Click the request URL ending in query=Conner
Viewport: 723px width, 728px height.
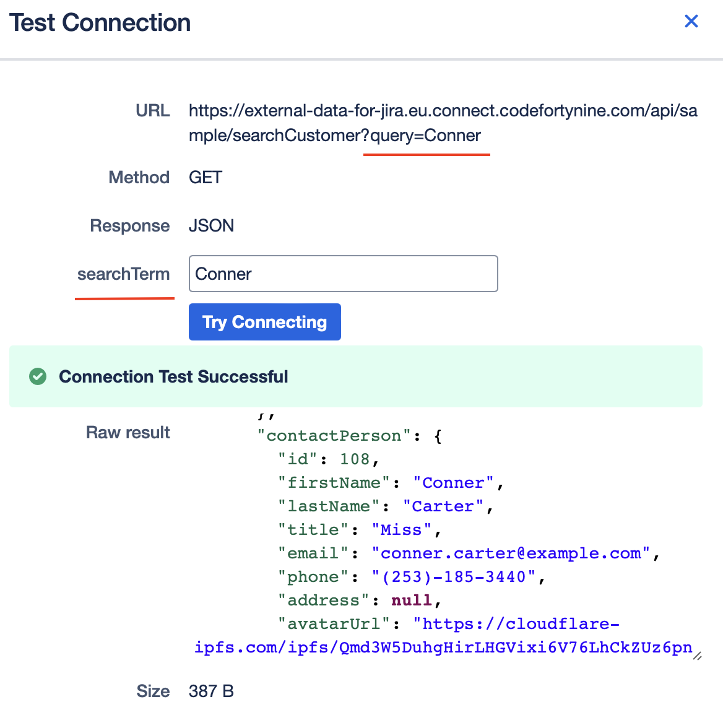point(433,123)
